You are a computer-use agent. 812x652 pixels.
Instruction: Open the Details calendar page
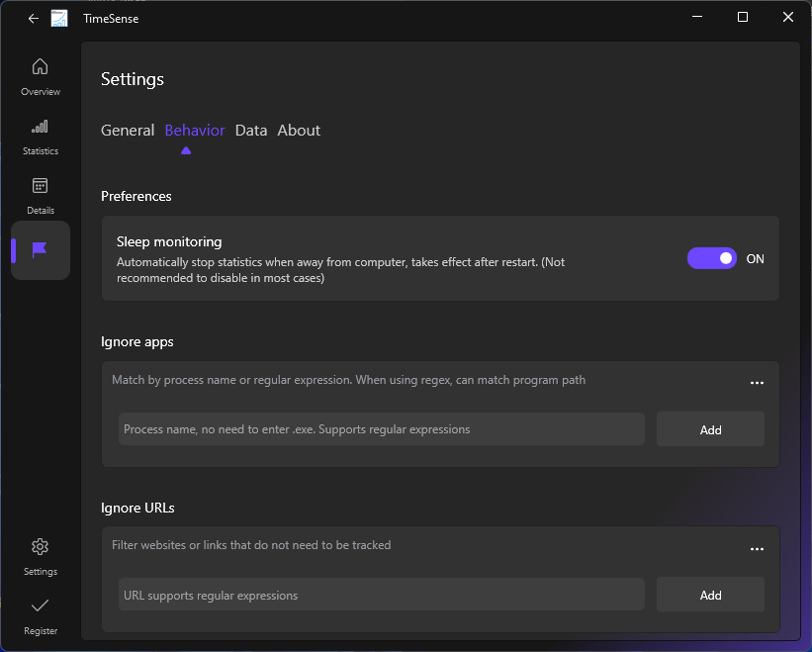[41, 196]
